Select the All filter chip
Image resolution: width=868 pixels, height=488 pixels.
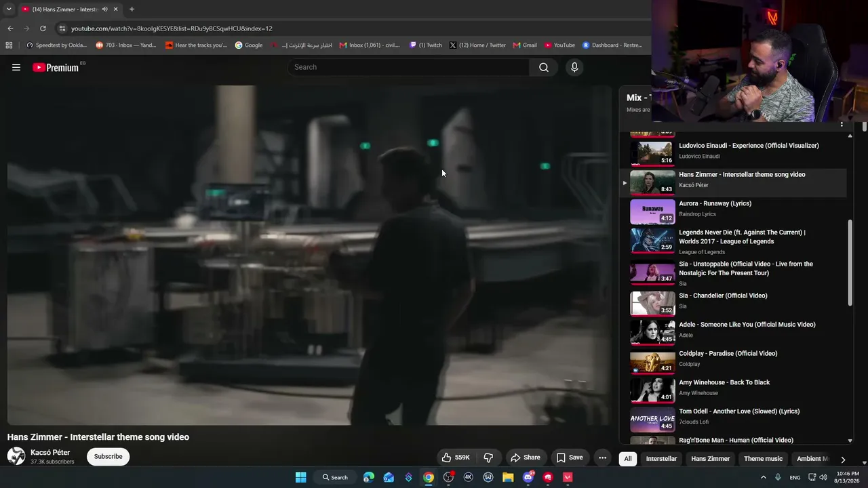(x=628, y=459)
